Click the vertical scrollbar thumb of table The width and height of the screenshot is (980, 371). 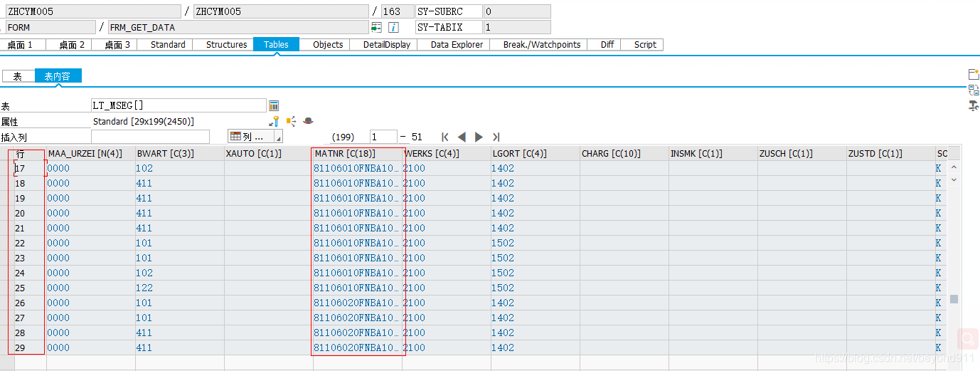point(954,299)
